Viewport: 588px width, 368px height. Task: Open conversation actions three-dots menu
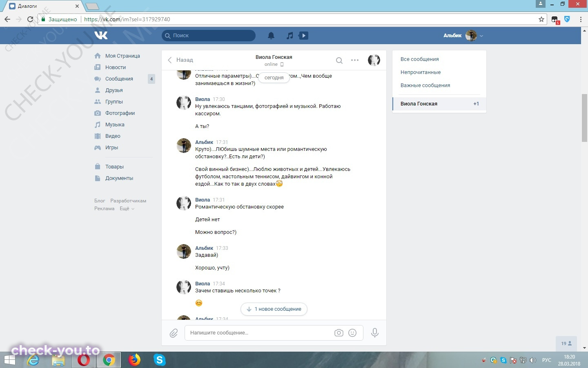click(355, 60)
